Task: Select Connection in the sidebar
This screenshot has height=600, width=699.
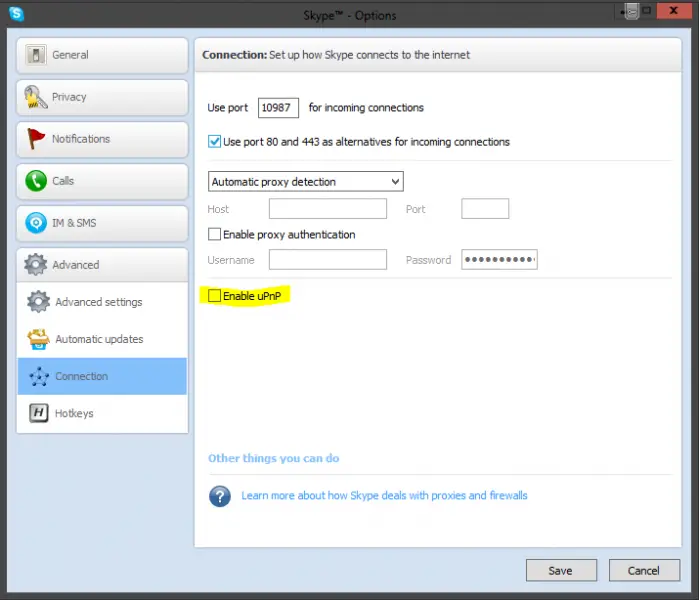Action: pos(102,376)
